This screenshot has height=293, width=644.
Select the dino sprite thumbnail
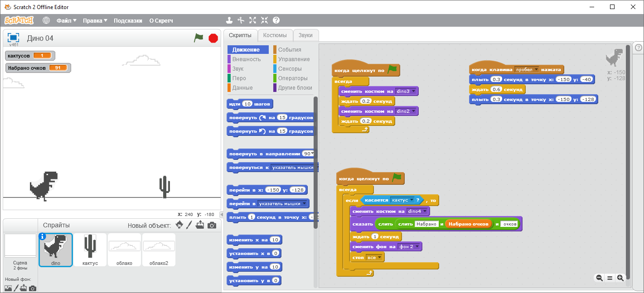(x=55, y=250)
